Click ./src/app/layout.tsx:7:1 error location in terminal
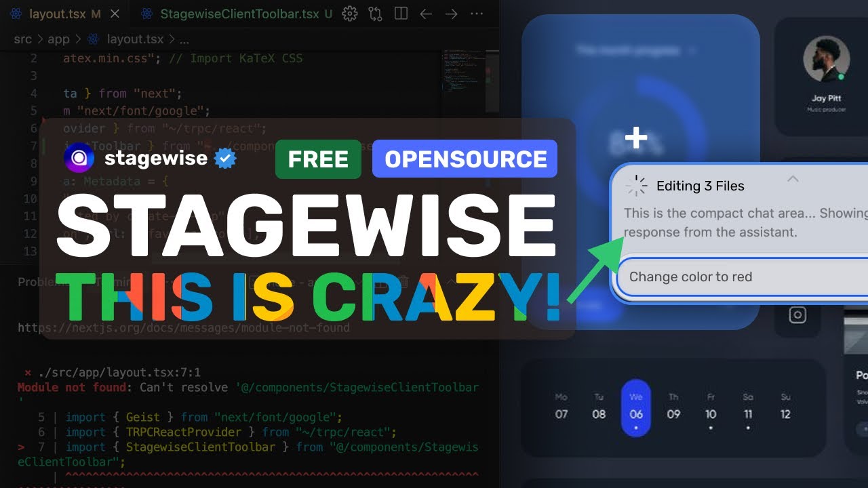 119,372
